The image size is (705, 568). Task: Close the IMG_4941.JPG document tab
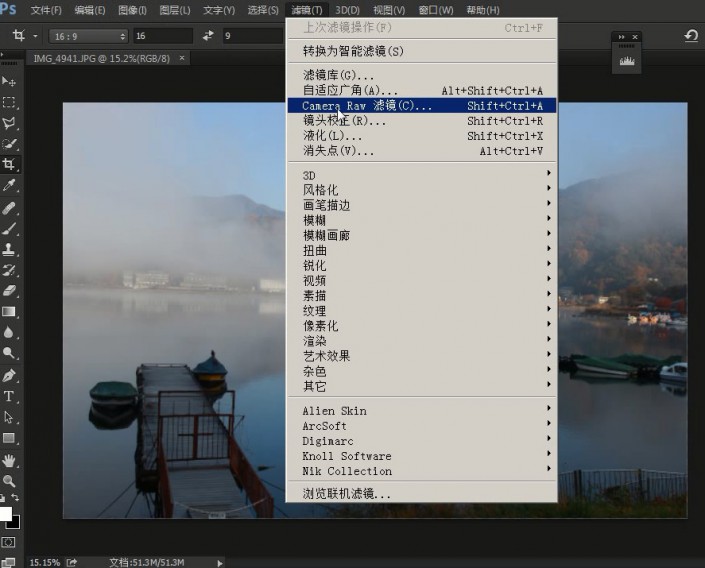(182, 58)
